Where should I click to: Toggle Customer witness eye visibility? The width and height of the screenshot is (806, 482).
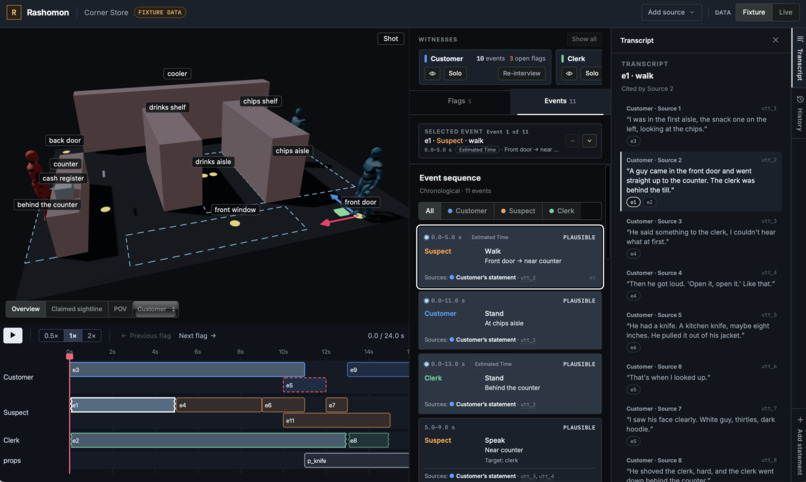pos(432,73)
